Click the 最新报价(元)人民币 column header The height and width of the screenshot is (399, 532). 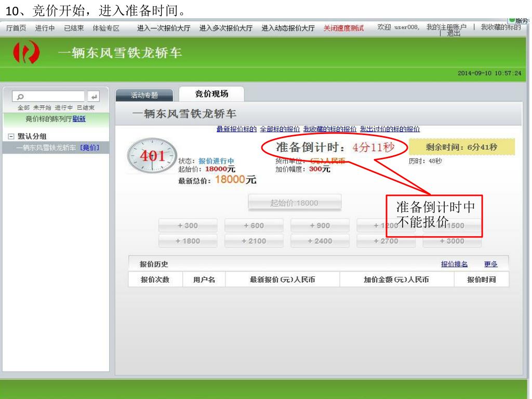[282, 280]
